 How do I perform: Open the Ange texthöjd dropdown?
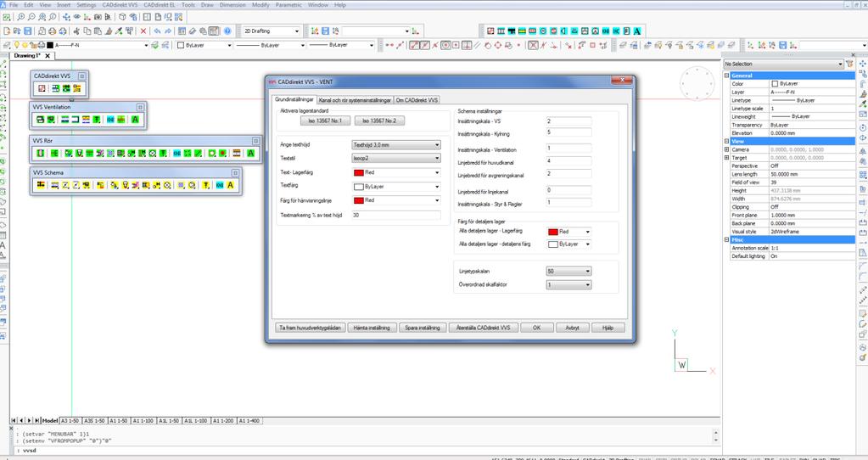point(396,145)
